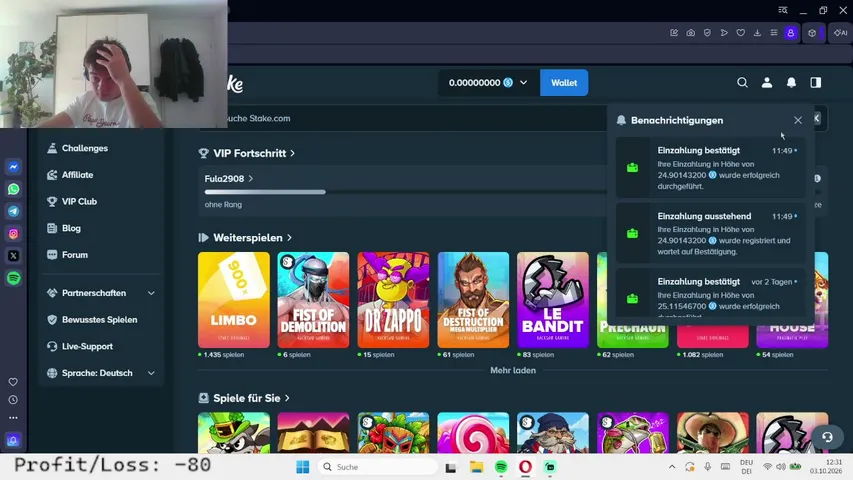The image size is (853, 480).
Task: Open the Opera sidebar history clock
Action: [13, 400]
